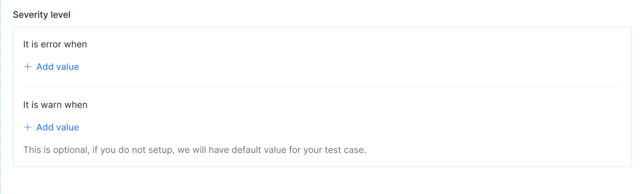Add a value for the warn severity
Viewport: 644px width, 194px height.
[x=57, y=127]
